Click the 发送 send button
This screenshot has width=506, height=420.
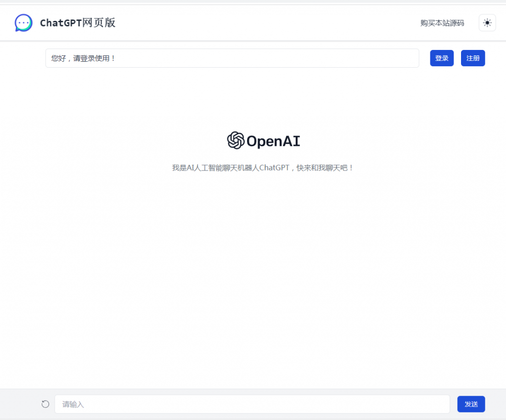tap(471, 404)
